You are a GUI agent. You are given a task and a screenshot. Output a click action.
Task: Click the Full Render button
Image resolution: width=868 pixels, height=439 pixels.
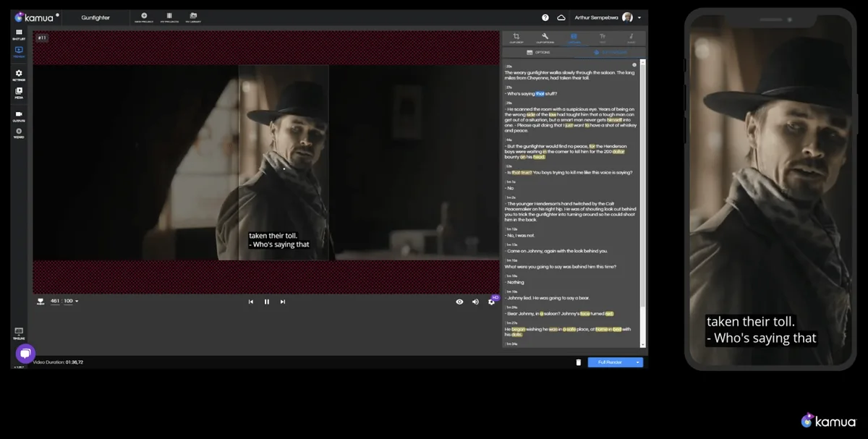(610, 362)
